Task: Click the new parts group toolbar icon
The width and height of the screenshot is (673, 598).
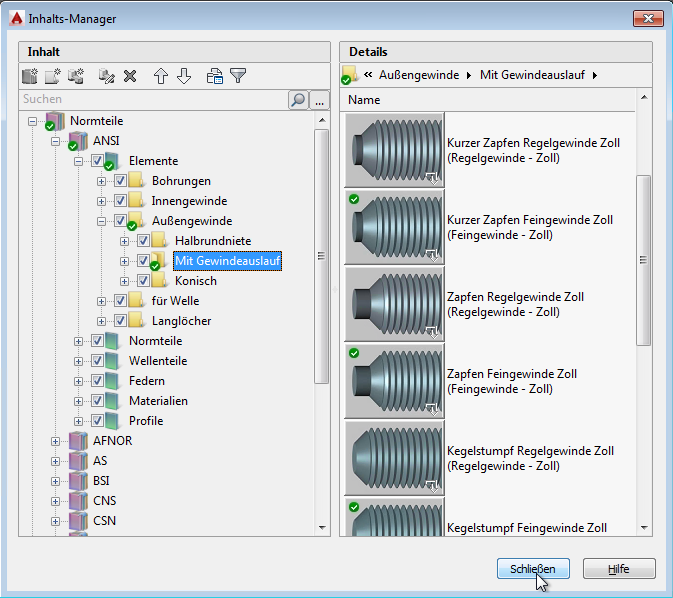Action: click(x=76, y=76)
